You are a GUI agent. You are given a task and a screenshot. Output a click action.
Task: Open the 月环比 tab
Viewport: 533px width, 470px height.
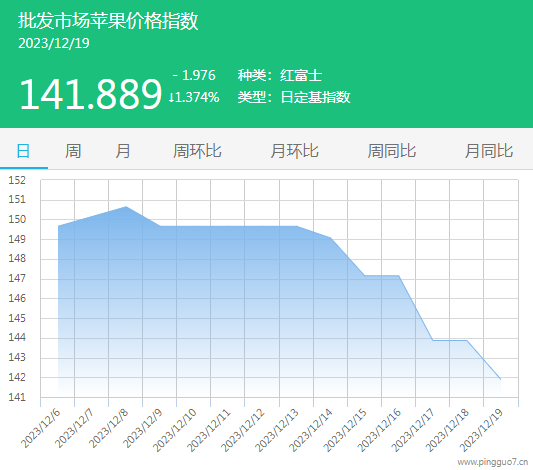294,151
